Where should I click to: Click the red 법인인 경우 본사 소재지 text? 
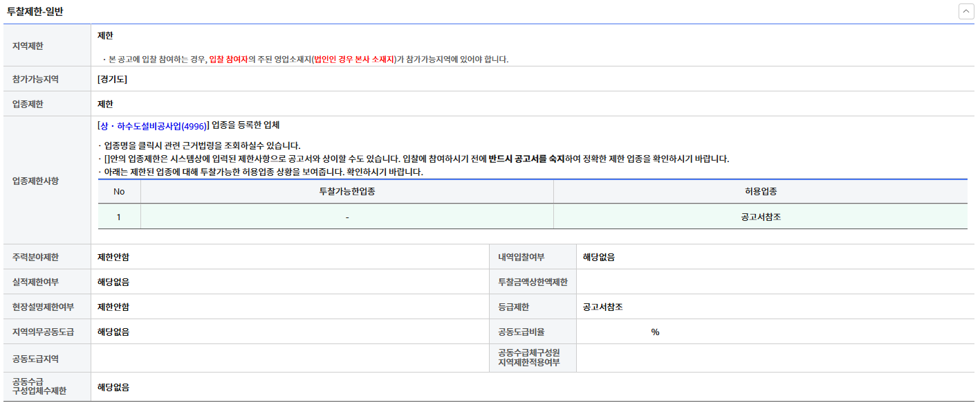(353, 60)
